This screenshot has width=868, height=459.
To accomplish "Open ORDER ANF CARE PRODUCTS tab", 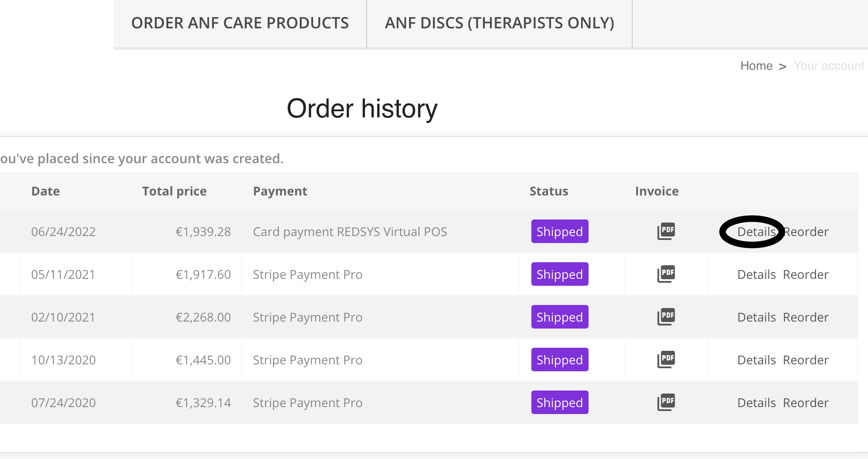I will pos(240,23).
